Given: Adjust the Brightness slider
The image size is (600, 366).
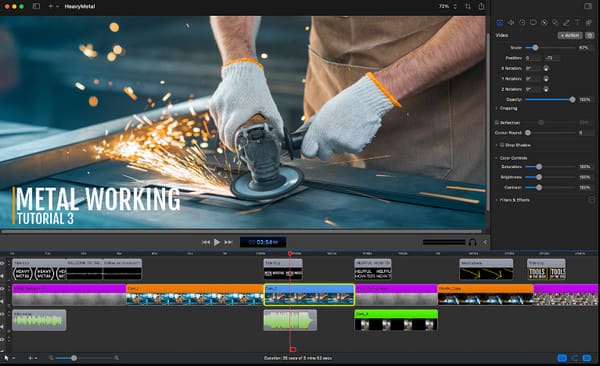Looking at the screenshot, I should (550, 177).
